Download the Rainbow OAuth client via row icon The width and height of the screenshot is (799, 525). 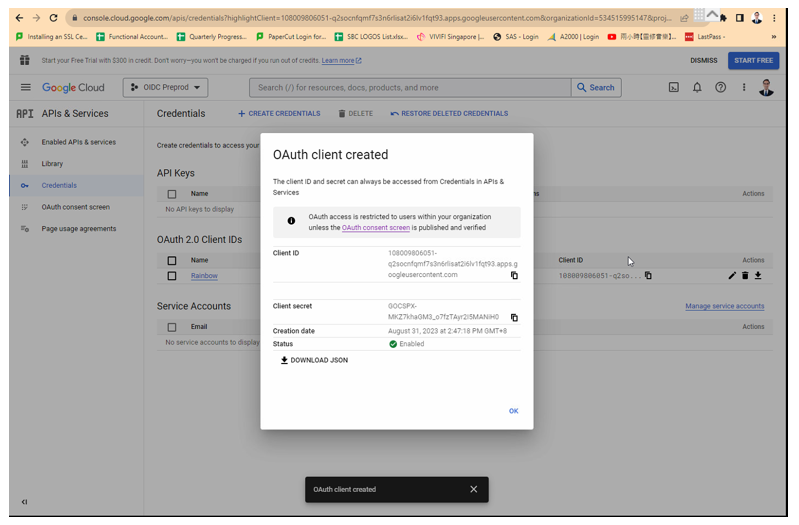click(758, 275)
